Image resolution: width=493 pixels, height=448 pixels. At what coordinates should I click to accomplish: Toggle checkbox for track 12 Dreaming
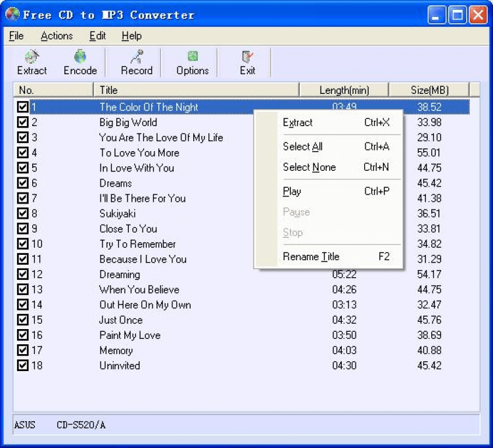pos(23,275)
